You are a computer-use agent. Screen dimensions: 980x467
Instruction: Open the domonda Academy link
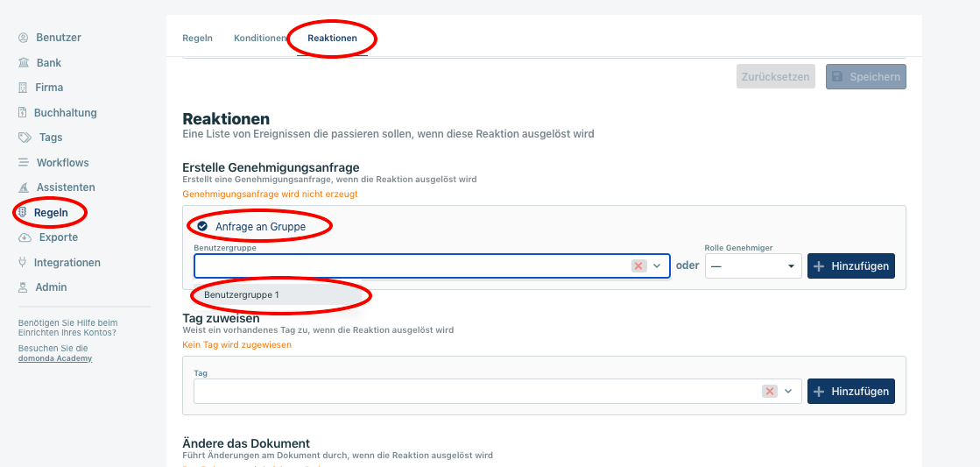coord(55,358)
